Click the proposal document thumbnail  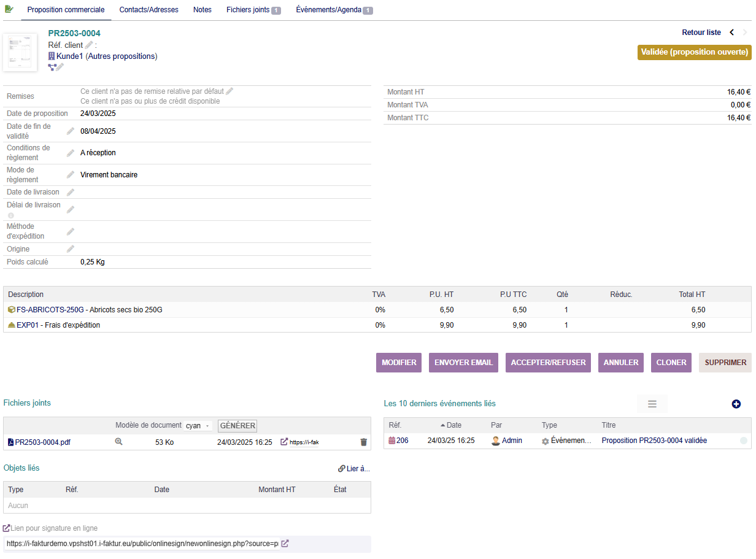point(20,53)
